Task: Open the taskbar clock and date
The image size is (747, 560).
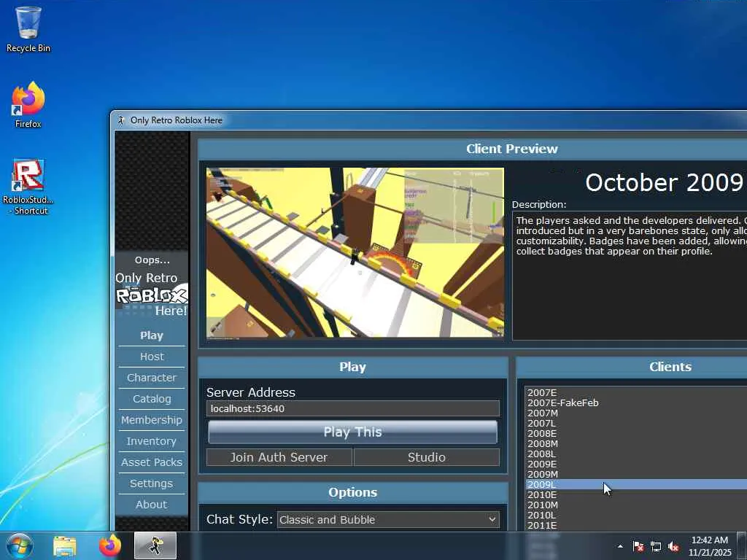Action: [710, 546]
